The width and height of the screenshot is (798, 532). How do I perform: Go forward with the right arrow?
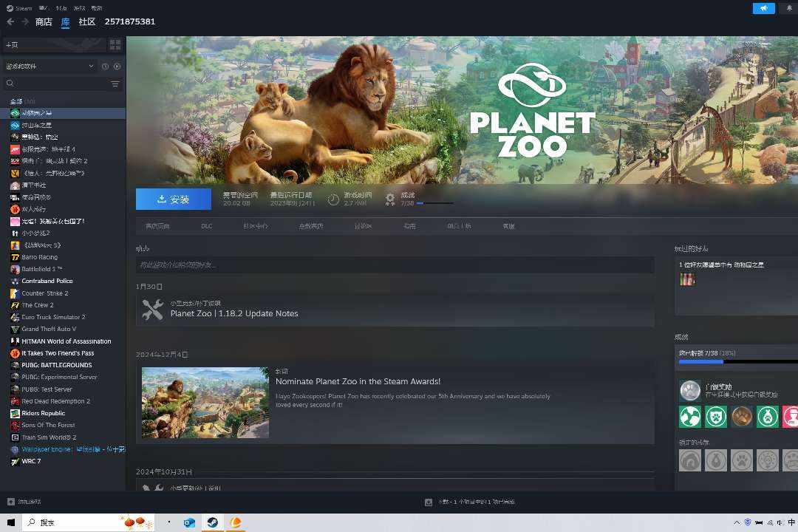tap(25, 22)
